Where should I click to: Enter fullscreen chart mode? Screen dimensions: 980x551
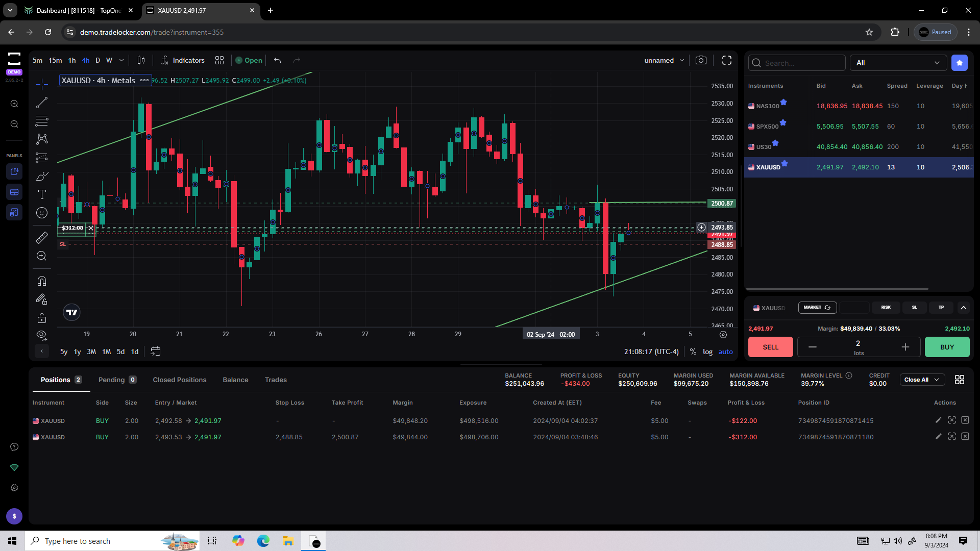[x=727, y=60]
